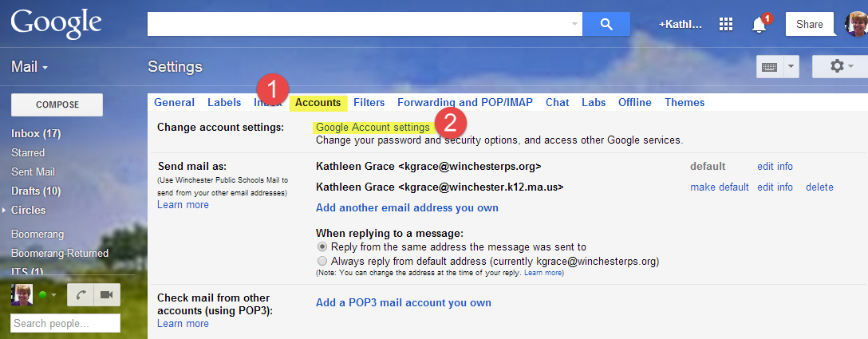Image resolution: width=868 pixels, height=339 pixels.
Task: Delete the kgrace@winchester.k12.ma.us address
Action: [x=819, y=187]
